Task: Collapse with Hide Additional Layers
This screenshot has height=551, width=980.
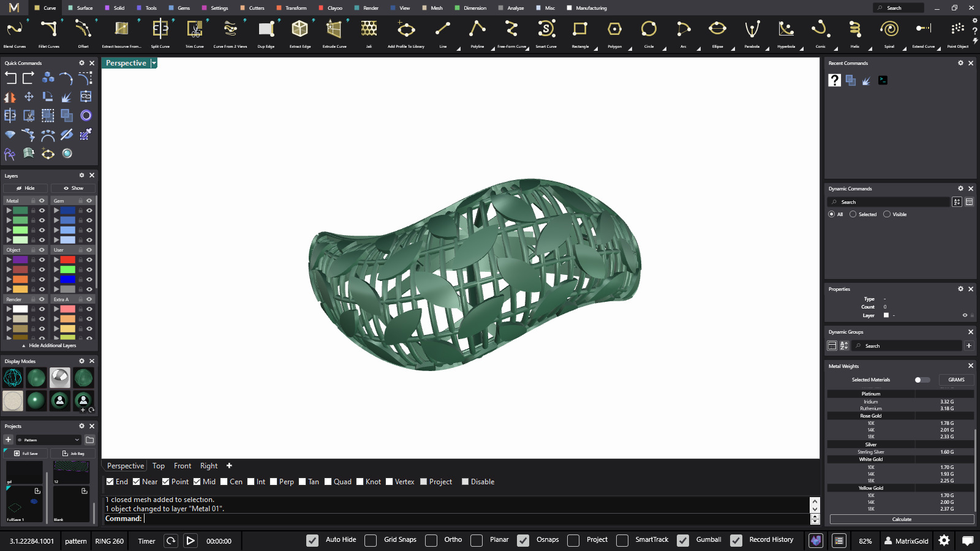Action: pyautogui.click(x=49, y=345)
